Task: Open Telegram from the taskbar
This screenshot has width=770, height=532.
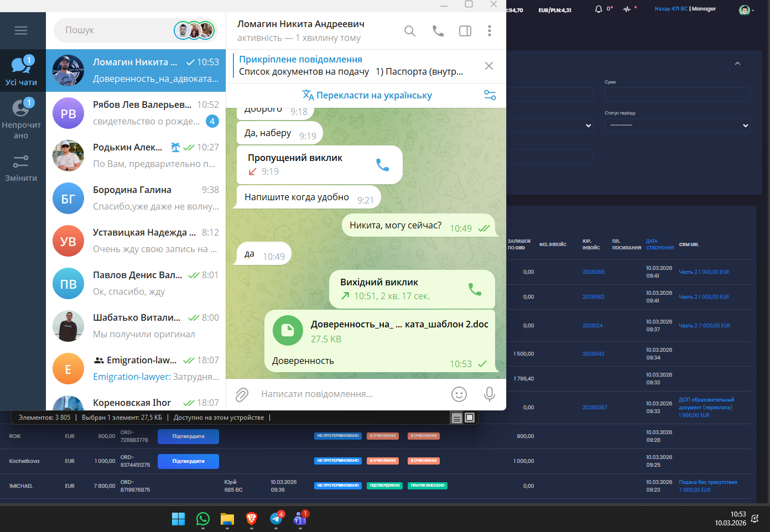Action: (276, 519)
